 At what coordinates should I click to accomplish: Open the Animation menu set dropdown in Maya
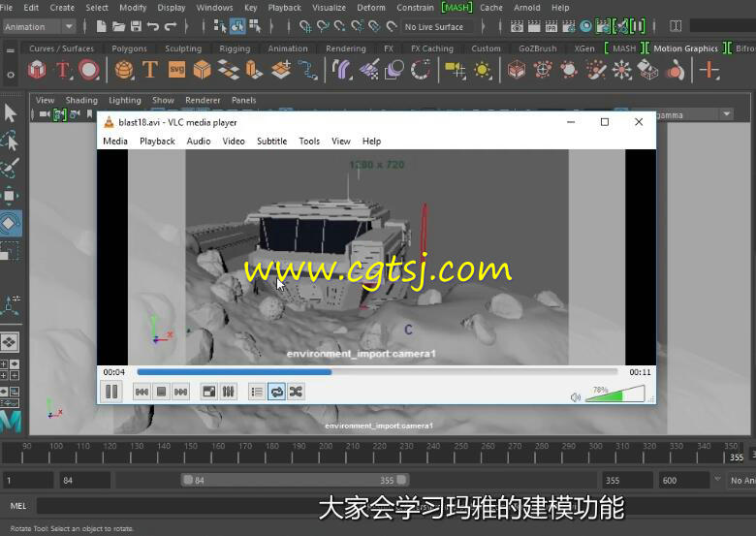[40, 26]
